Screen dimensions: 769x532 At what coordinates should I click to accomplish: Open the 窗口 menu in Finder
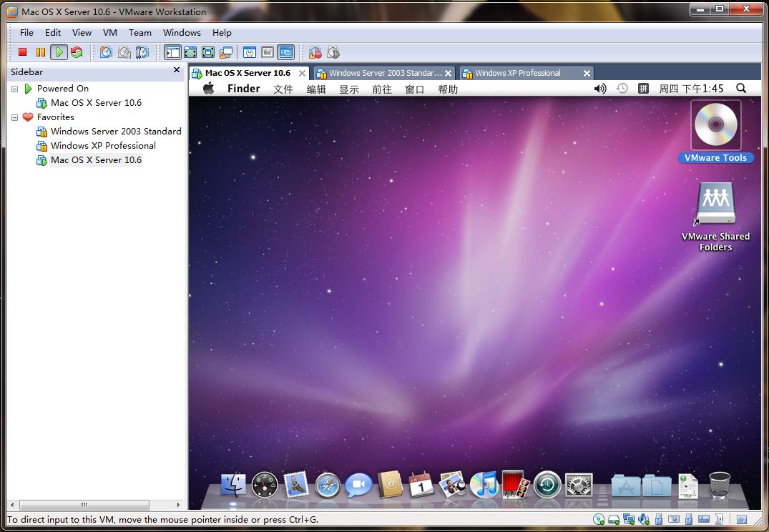tap(415, 89)
